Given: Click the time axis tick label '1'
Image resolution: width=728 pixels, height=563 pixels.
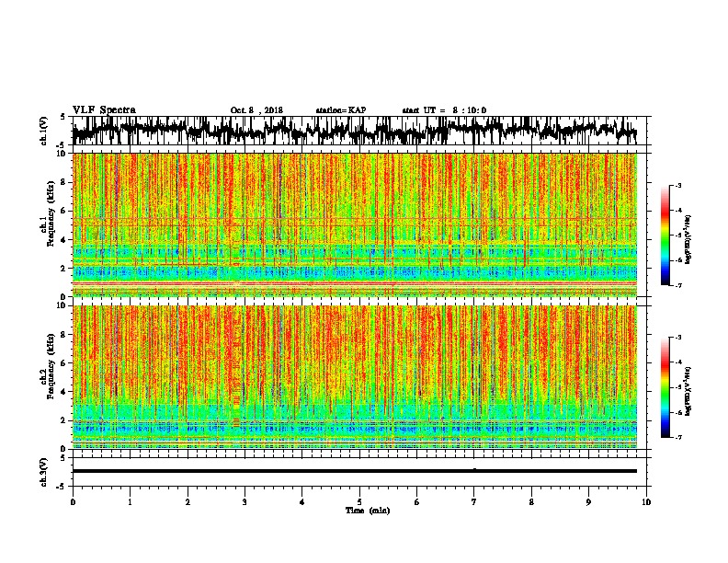Looking at the screenshot, I should [x=130, y=502].
